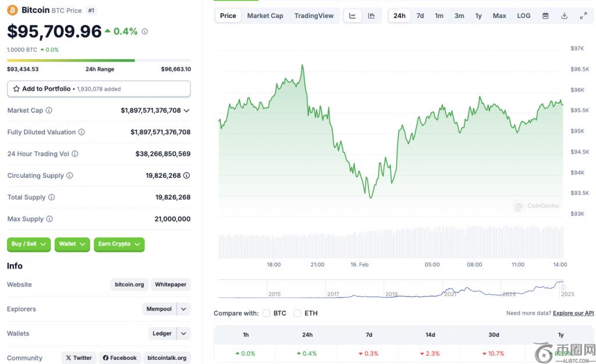Viewport: 596px width, 364px height.
Task: Switch to Market Cap tab
Action: [x=265, y=16]
